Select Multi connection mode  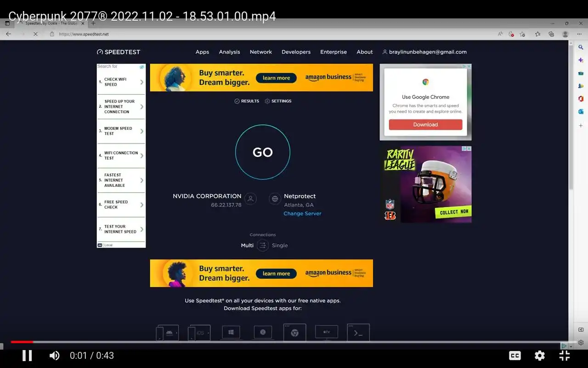[x=247, y=246]
